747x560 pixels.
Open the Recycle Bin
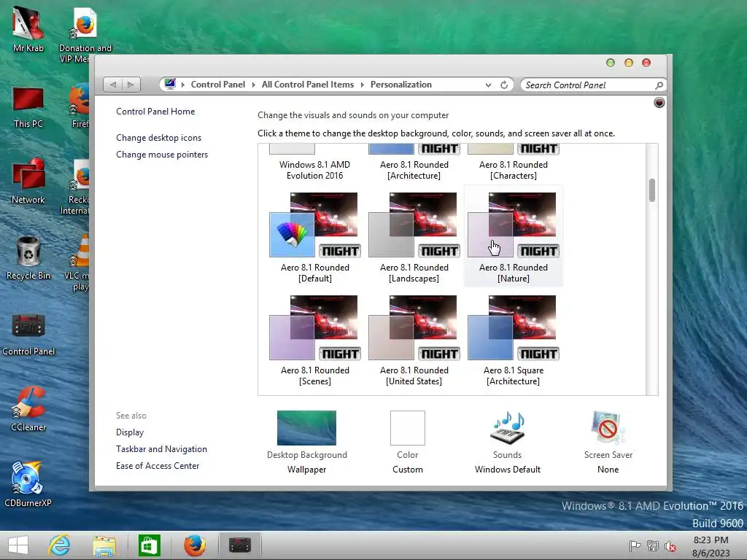click(x=28, y=258)
